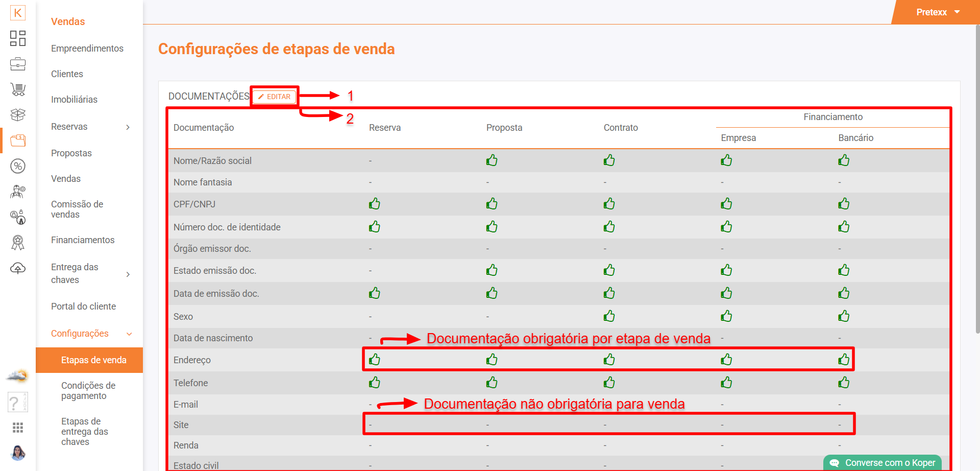Click the award ribbon icon in sidebar

18,243
